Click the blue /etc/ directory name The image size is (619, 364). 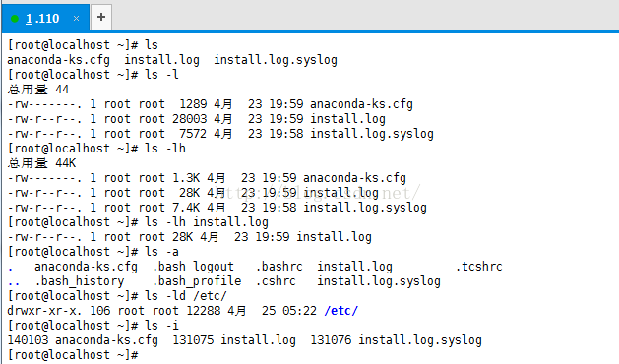(x=341, y=311)
